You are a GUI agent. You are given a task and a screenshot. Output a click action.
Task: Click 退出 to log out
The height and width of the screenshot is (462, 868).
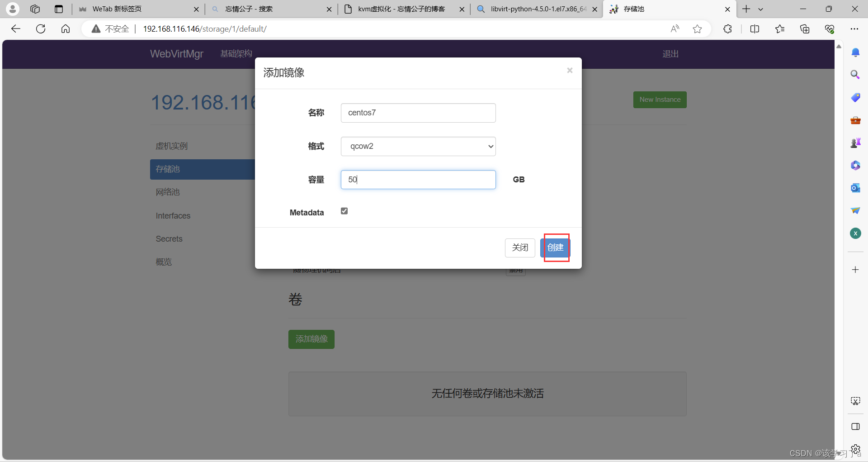point(670,54)
